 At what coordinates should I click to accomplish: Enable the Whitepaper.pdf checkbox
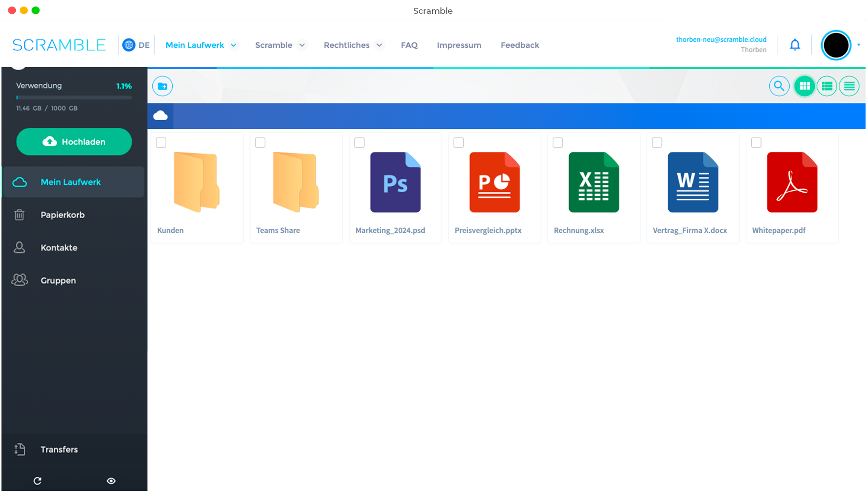pos(756,142)
